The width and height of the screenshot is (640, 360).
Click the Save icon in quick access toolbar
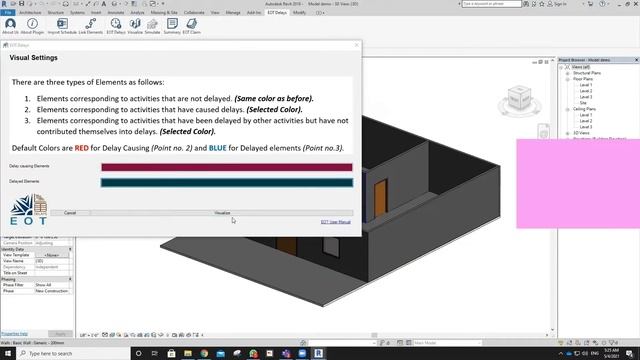(22, 4)
